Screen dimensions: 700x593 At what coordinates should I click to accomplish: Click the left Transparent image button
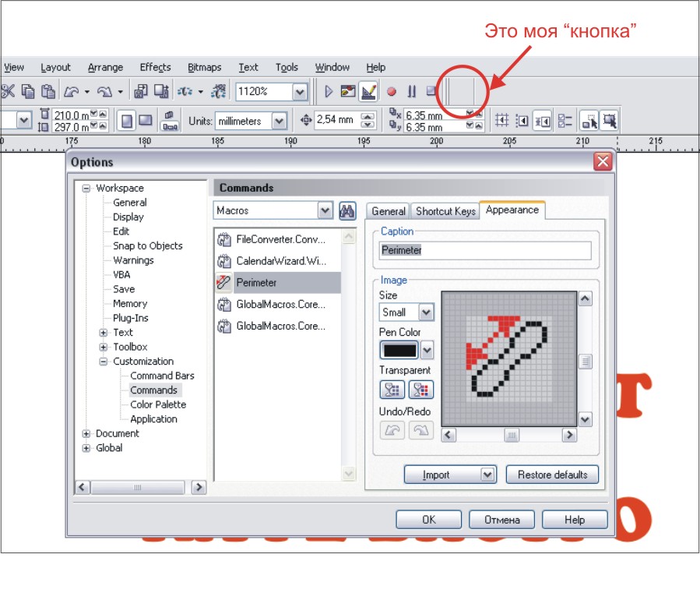[x=392, y=390]
